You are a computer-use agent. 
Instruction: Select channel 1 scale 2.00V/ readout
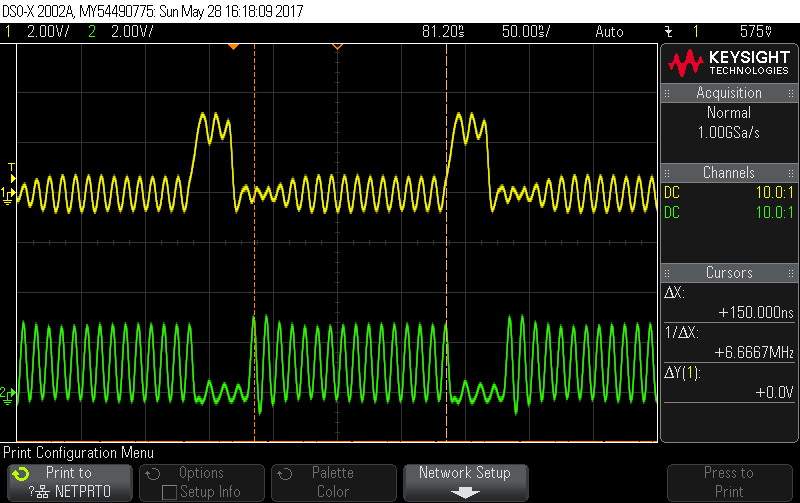tap(48, 32)
